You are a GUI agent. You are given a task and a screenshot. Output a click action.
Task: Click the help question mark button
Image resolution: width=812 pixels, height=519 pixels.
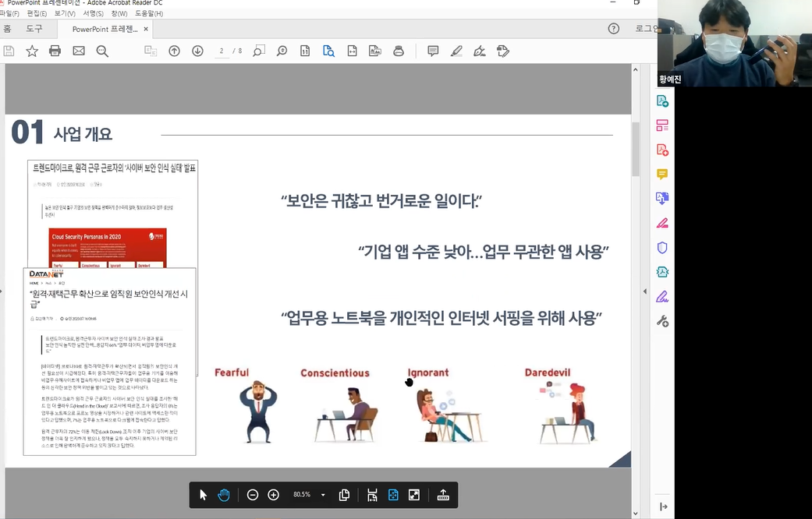pos(614,29)
